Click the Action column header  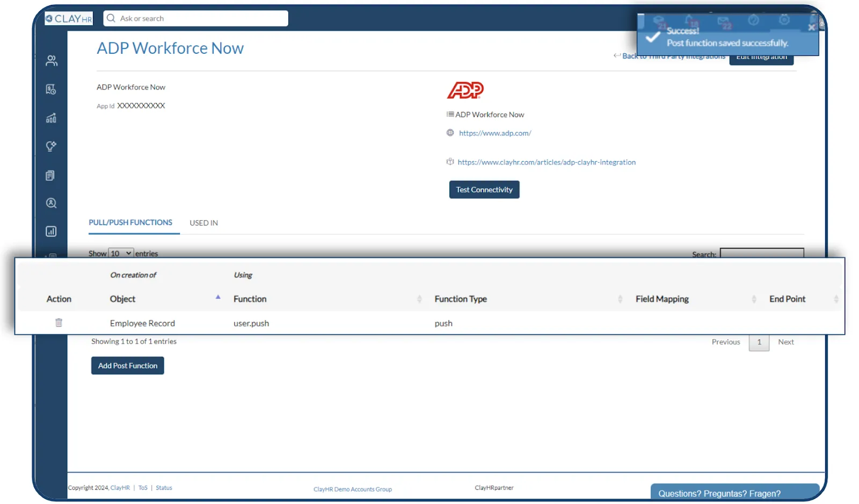point(59,299)
